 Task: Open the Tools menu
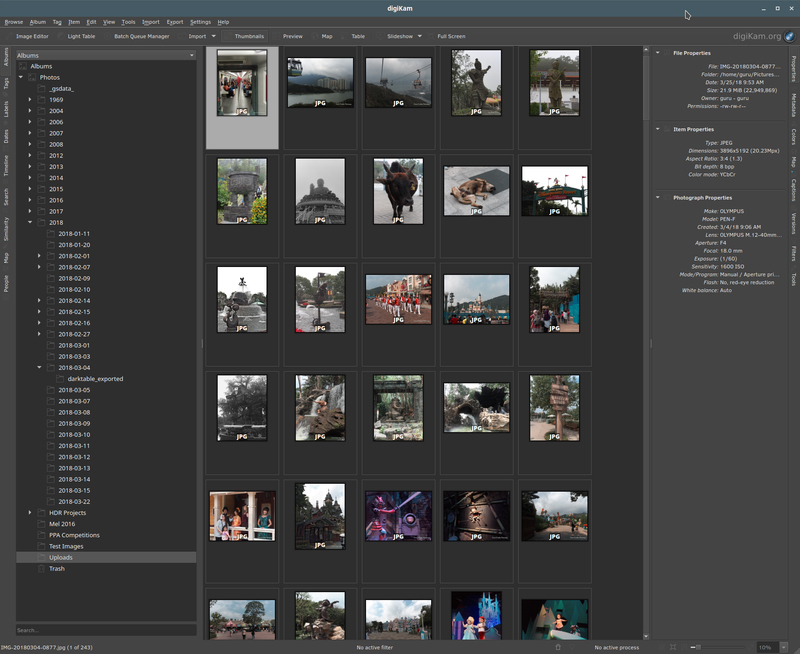[129, 22]
